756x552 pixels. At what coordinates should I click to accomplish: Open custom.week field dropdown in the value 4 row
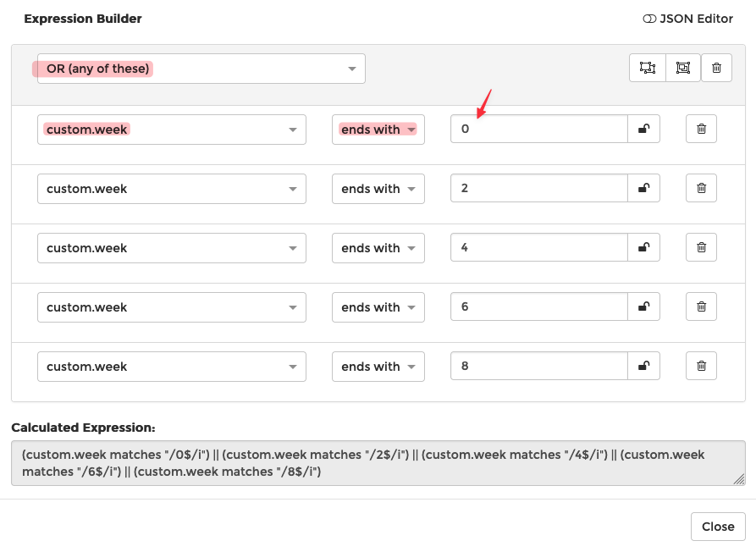coord(172,248)
